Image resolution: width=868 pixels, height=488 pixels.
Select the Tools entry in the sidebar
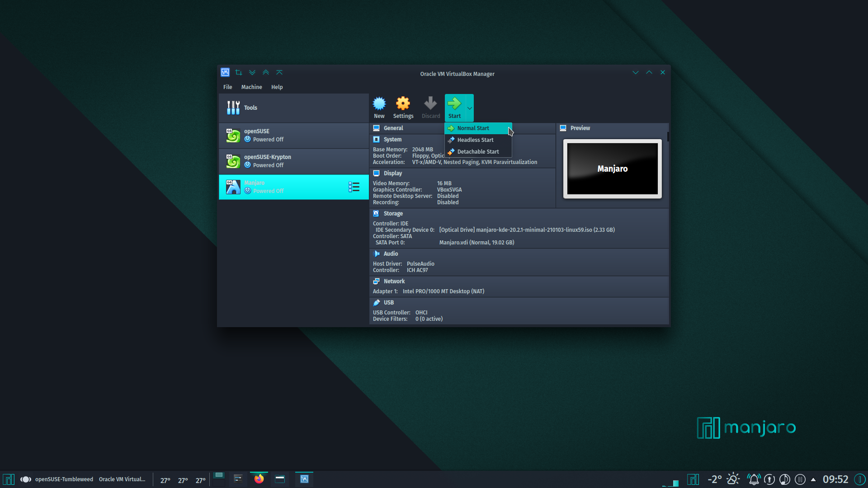click(294, 108)
